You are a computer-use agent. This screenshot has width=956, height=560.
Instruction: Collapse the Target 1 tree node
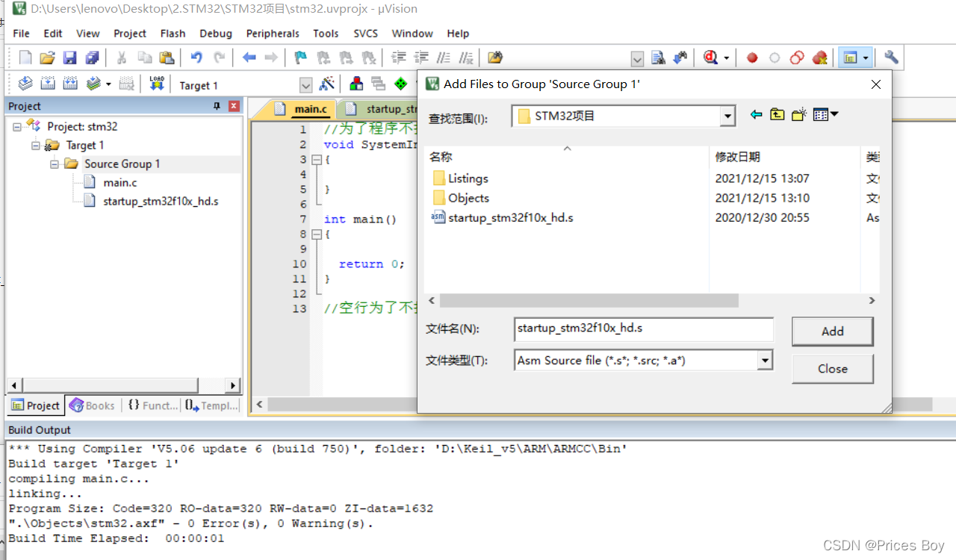point(36,146)
